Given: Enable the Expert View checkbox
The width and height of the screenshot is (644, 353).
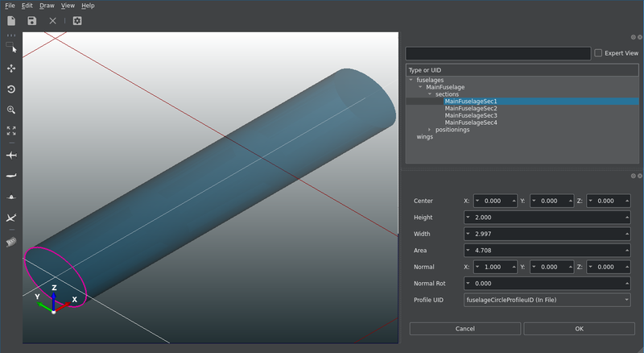Looking at the screenshot, I should point(597,53).
